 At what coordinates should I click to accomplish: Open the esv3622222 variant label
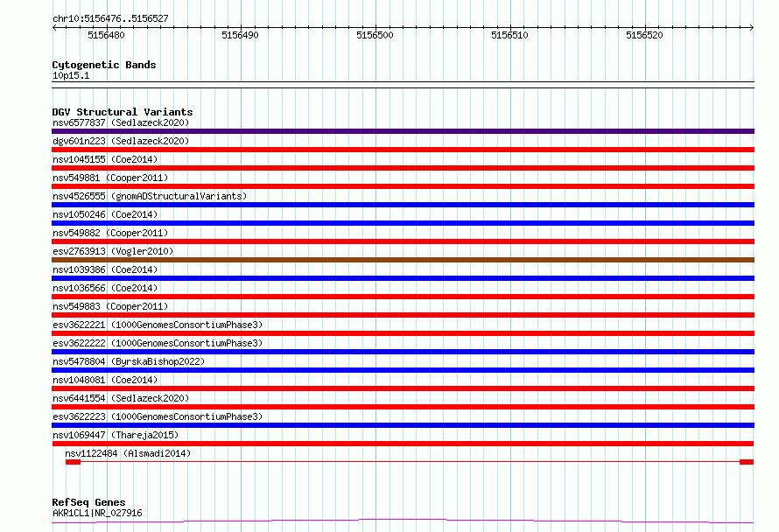[157, 343]
